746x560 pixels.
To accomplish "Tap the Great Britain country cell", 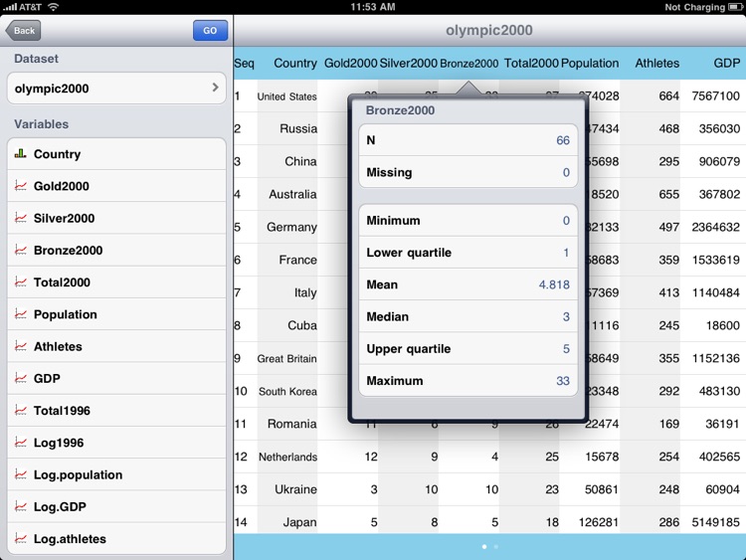I will pos(286,359).
